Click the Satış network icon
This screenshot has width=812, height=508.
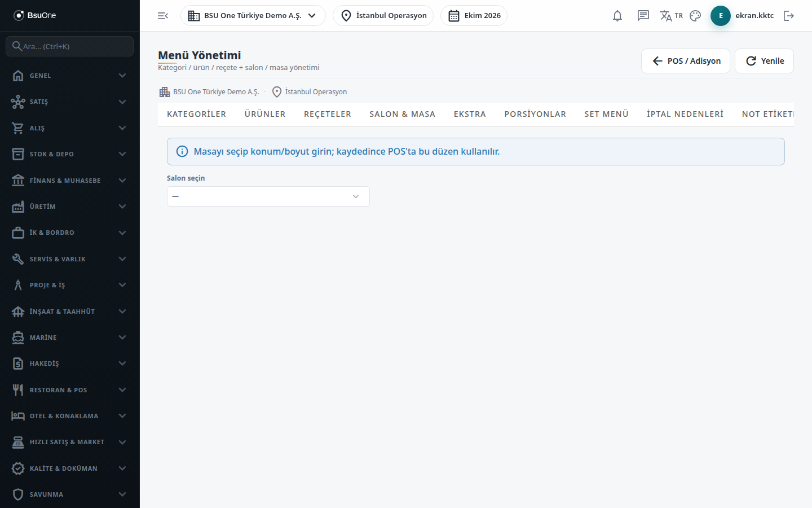18,102
